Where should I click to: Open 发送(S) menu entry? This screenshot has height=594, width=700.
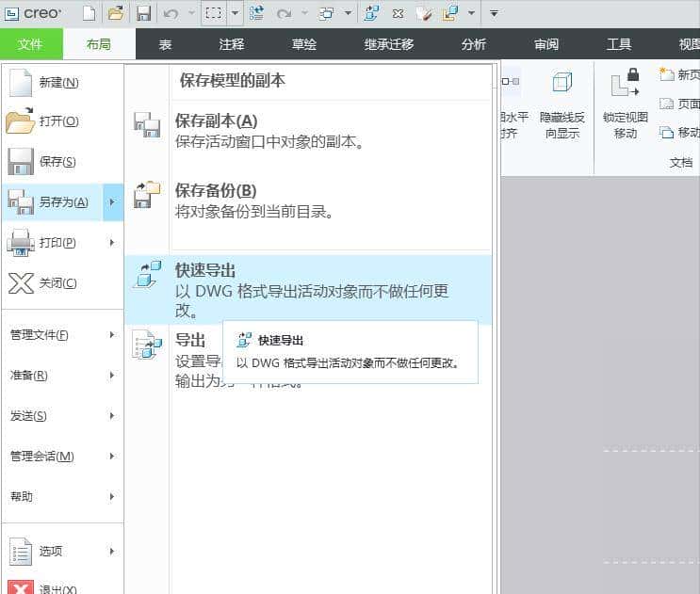click(x=62, y=416)
